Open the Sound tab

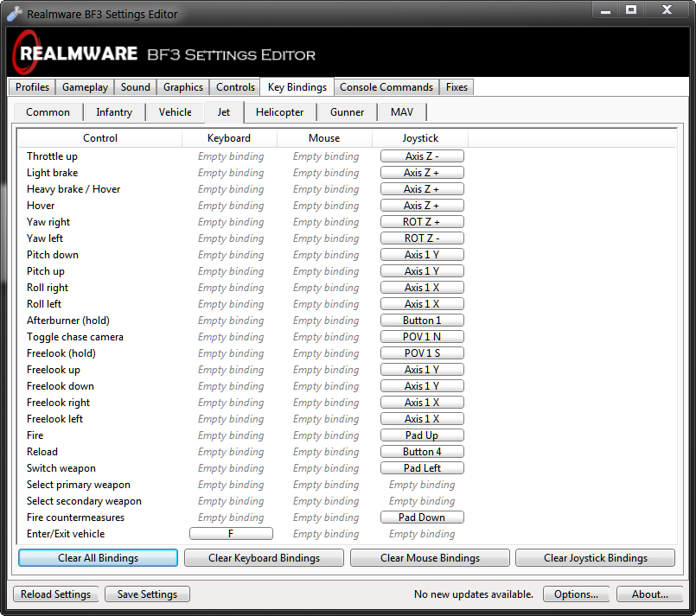(x=136, y=87)
